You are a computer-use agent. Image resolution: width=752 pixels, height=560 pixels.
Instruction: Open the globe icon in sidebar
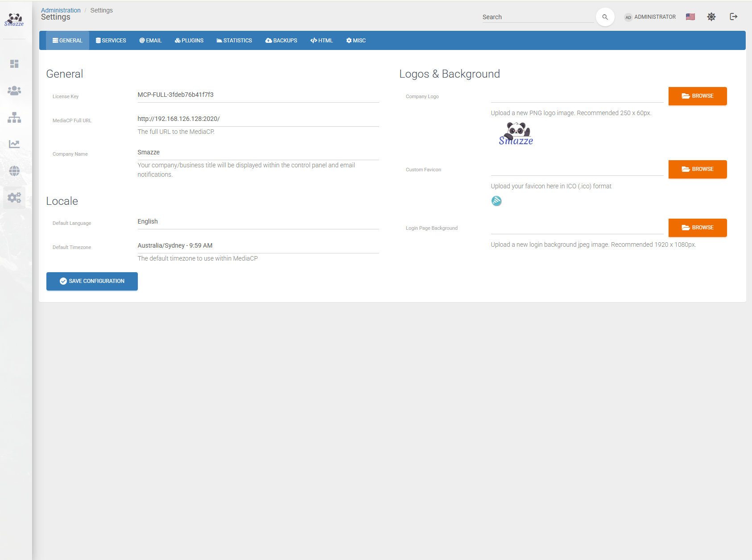(x=14, y=171)
